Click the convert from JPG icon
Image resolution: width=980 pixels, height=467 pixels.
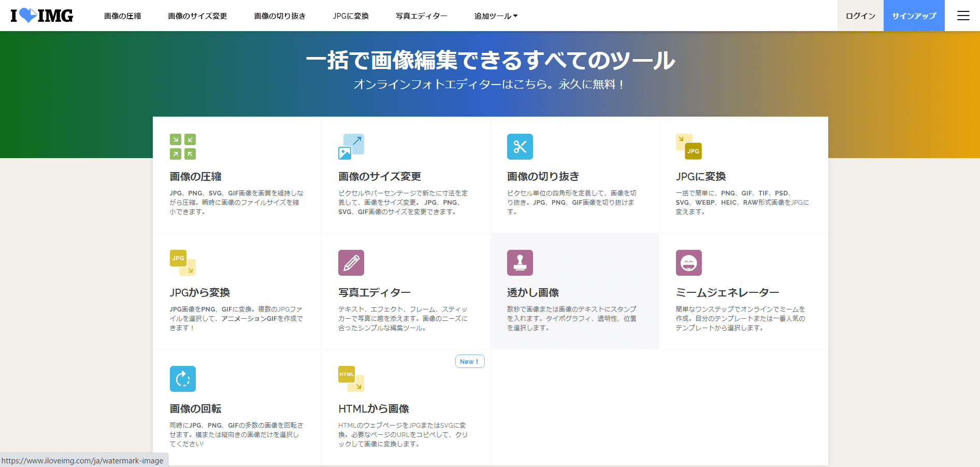tap(183, 263)
